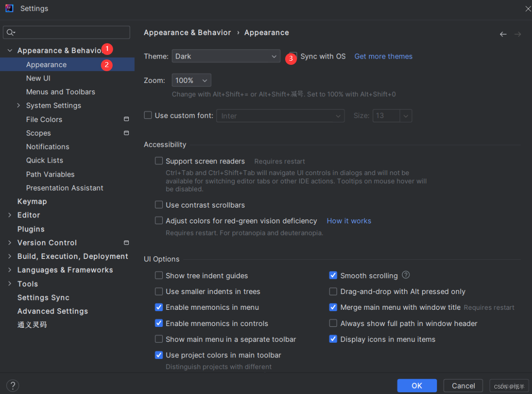Expand Build, Execution, Deployment node
Viewport: 532px width, 394px height.
tap(10, 256)
